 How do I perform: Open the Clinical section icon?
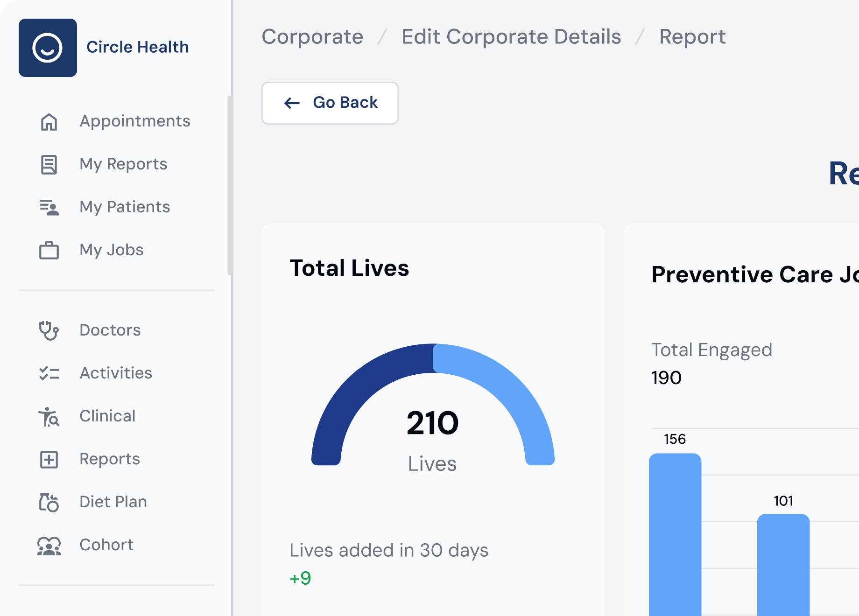click(x=49, y=416)
